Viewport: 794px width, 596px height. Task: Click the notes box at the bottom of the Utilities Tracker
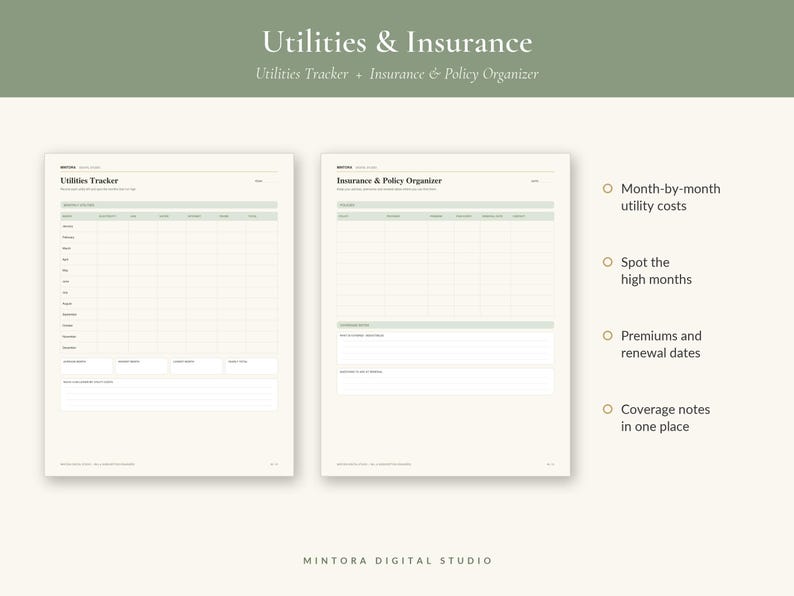169,394
